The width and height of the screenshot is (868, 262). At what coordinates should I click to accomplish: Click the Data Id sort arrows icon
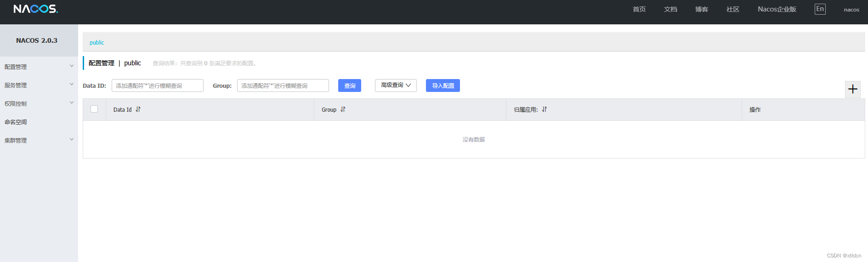(x=138, y=109)
